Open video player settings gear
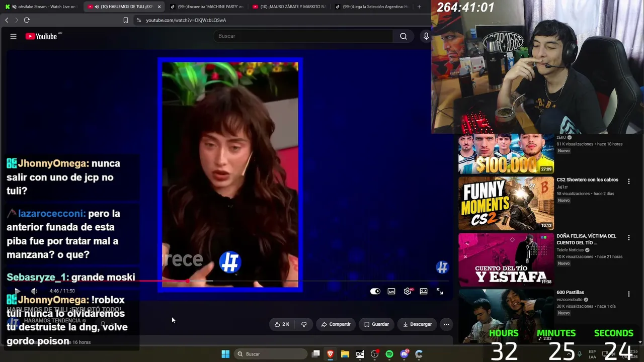This screenshot has height=362, width=644. 408,291
